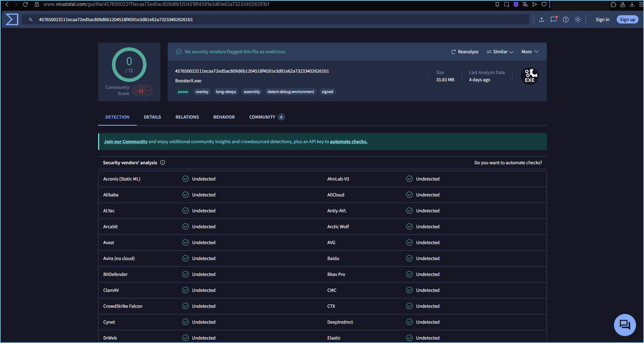Screen dimensions: 644x343
Task: Click the sun theme toggle icon
Action: tap(578, 20)
